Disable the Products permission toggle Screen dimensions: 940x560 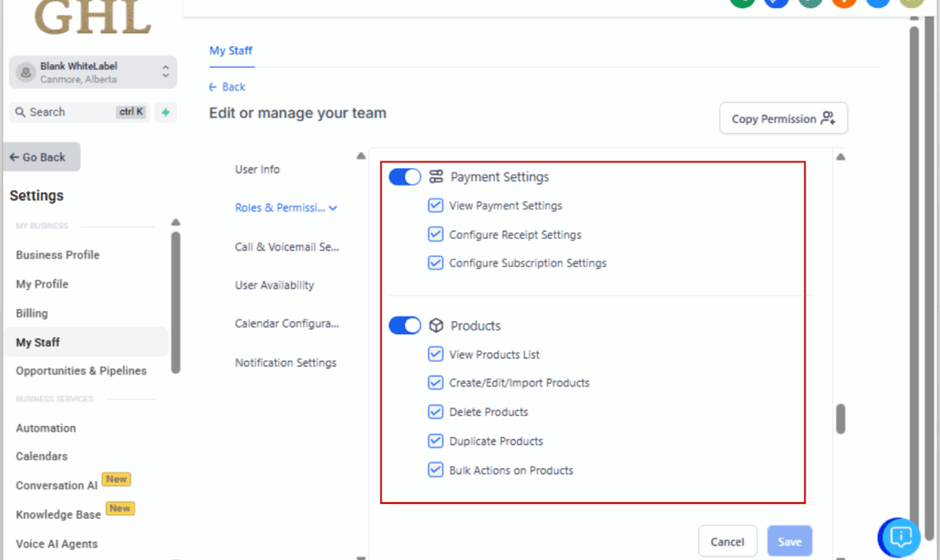coord(405,326)
